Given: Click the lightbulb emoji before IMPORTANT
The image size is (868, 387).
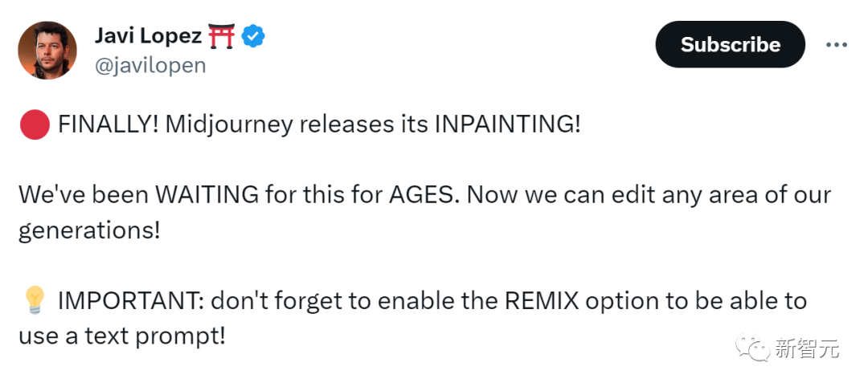Looking at the screenshot, I should (x=35, y=301).
